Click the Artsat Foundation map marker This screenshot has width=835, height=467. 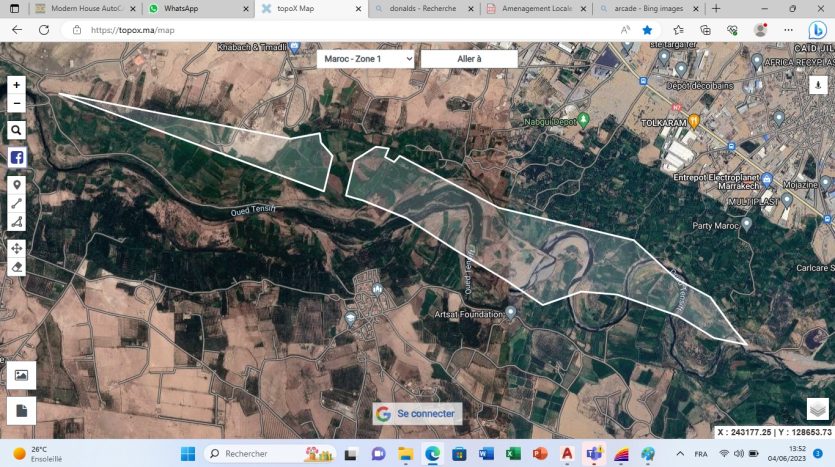[511, 313]
